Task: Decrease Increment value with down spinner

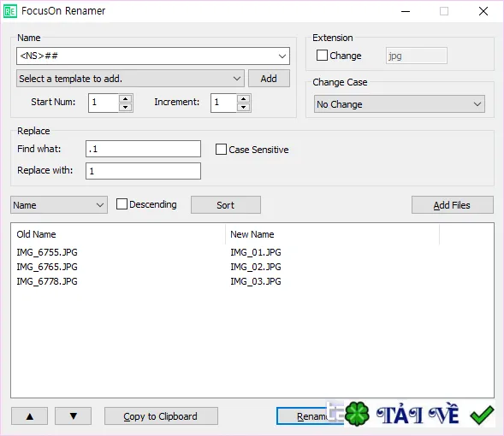Action: 244,107
